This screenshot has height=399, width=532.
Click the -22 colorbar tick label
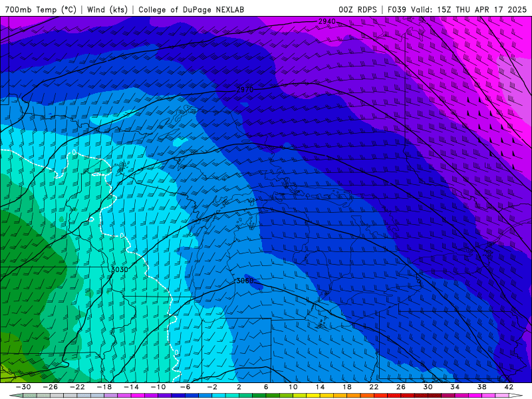point(77,387)
